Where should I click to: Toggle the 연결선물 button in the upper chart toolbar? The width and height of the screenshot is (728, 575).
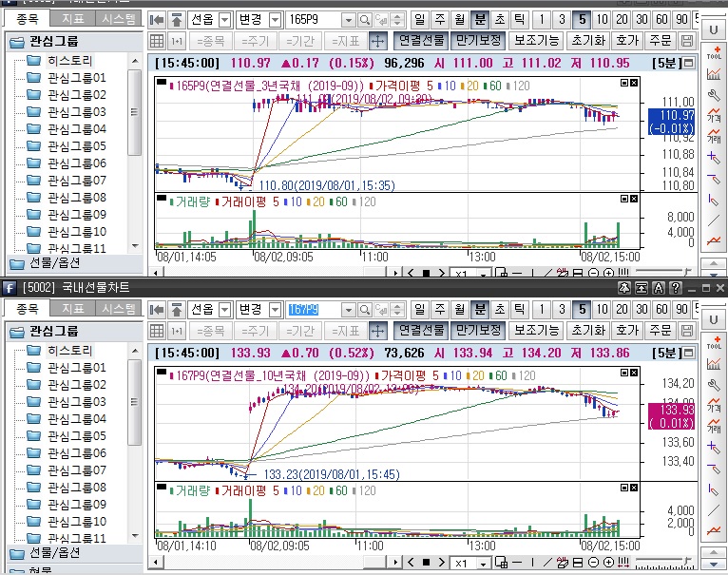419,41
